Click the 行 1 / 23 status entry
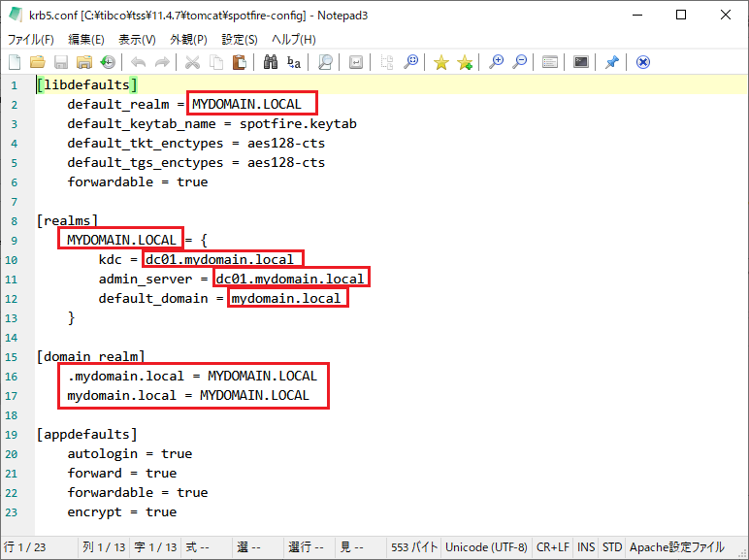The width and height of the screenshot is (749, 560). 25,547
